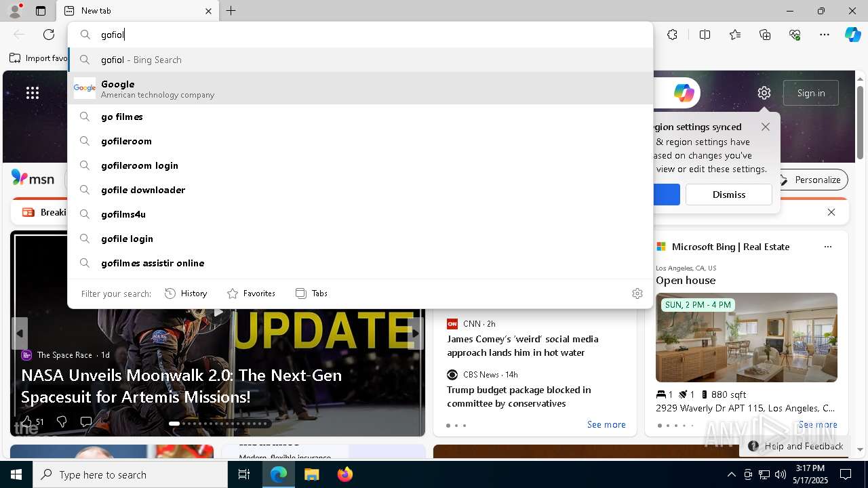Select 'gofiol - Bing Search' suggestion

click(360, 60)
